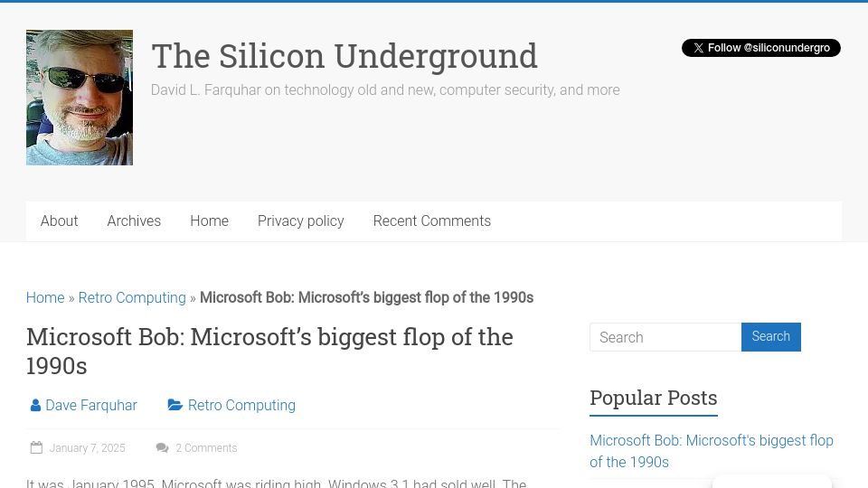Go to Home in navigation menu

(209, 221)
